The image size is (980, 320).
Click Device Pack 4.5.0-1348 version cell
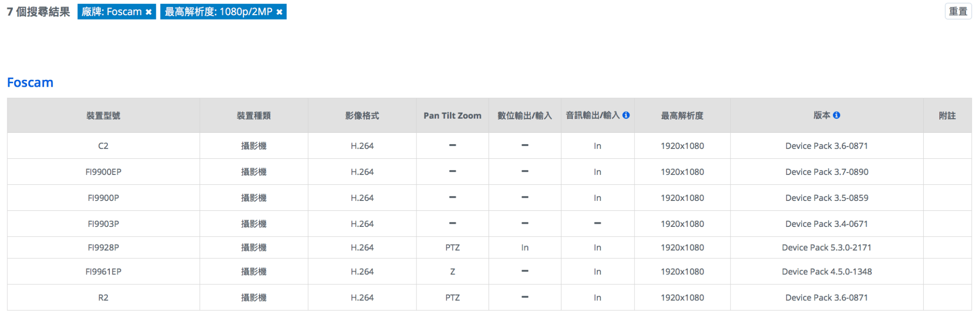pos(826,271)
